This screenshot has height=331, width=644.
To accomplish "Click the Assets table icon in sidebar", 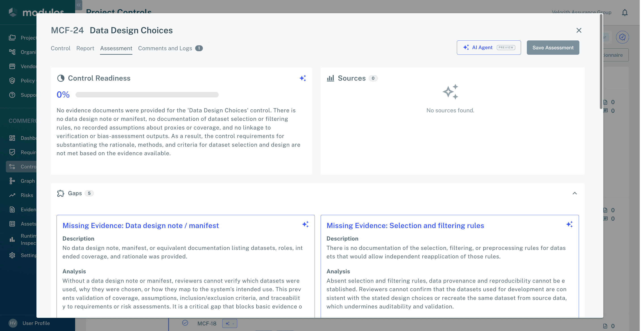I will [x=12, y=224].
